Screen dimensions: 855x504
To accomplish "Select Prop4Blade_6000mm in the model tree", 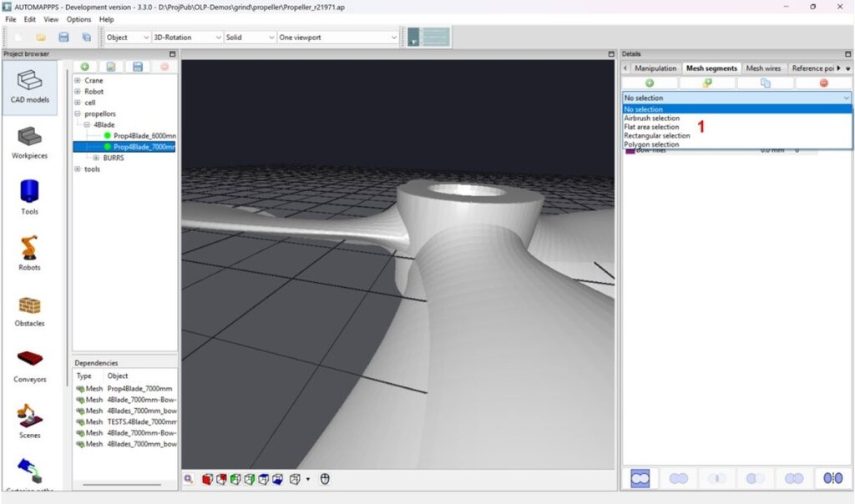I will 141,135.
